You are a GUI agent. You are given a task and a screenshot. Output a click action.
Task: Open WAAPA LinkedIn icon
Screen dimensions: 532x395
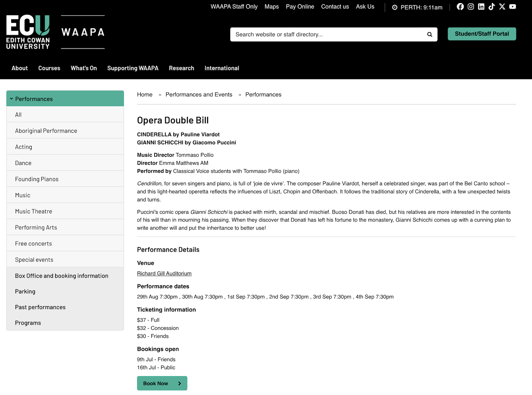pyautogui.click(x=481, y=7)
